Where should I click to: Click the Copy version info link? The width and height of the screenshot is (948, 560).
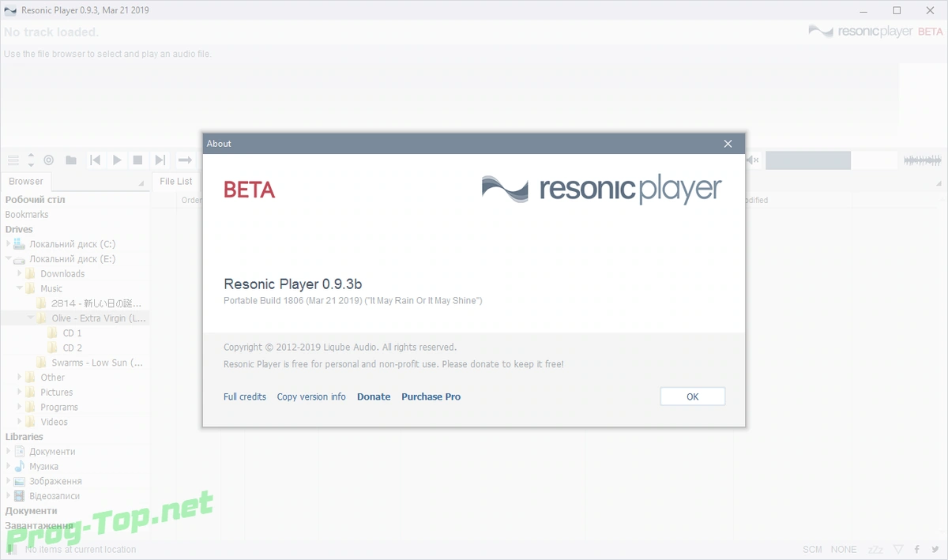[x=311, y=397]
